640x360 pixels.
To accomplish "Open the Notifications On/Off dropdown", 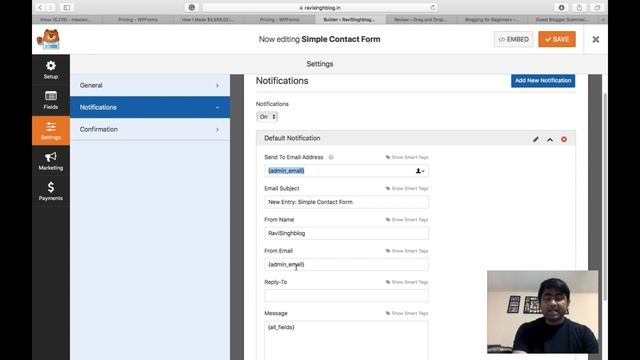I will (x=267, y=117).
